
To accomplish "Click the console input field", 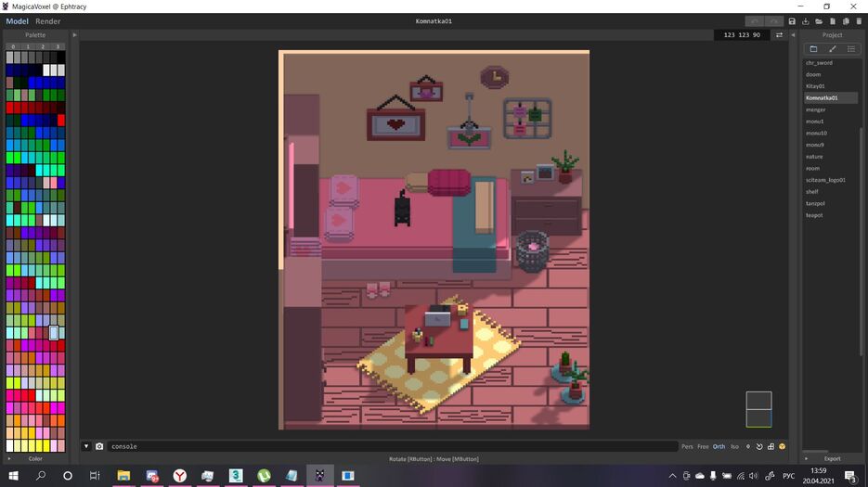I will pos(392,446).
